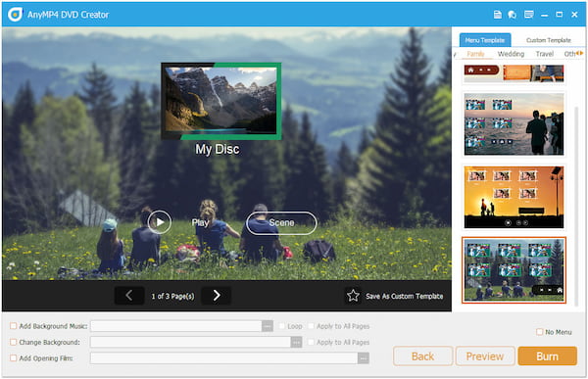Open the Change Background browse ellipsis button
588x379 pixels.
pos(296,342)
